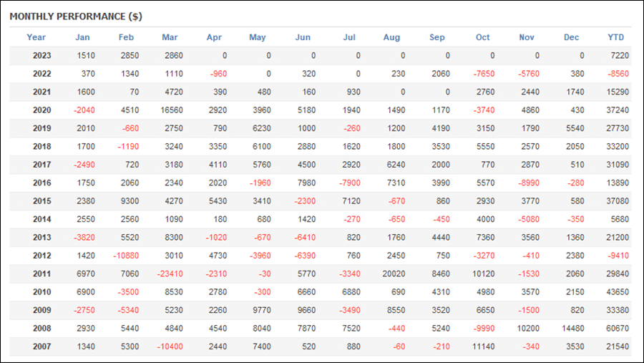Click the Feb column header

(126, 37)
